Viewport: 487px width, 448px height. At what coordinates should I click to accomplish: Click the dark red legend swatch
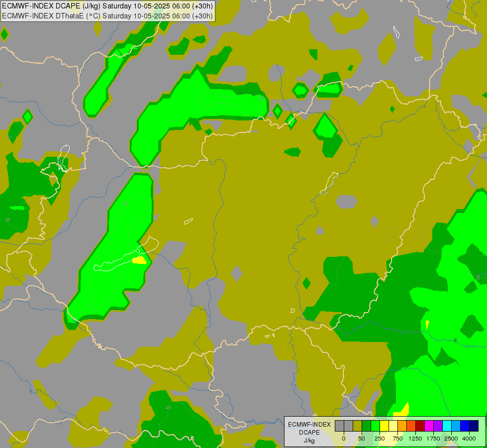pos(420,426)
